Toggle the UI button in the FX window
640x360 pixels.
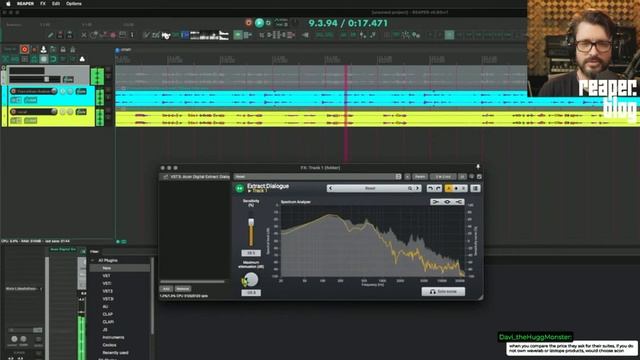tap(462, 177)
